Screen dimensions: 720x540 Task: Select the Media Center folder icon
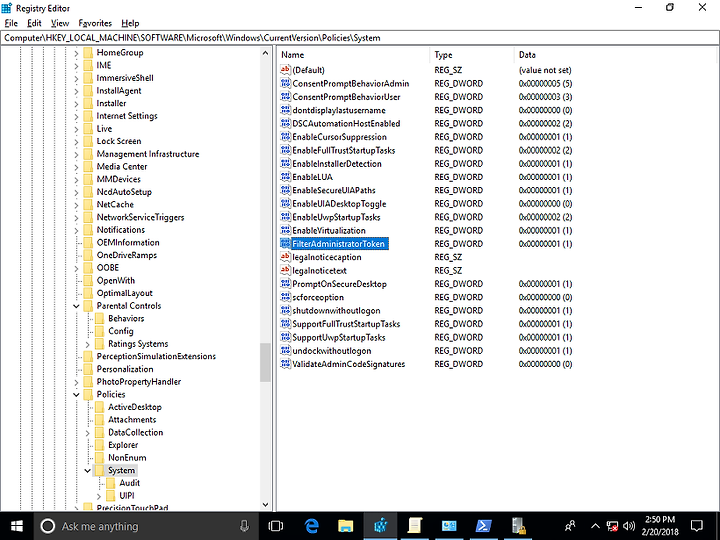[x=88, y=166]
